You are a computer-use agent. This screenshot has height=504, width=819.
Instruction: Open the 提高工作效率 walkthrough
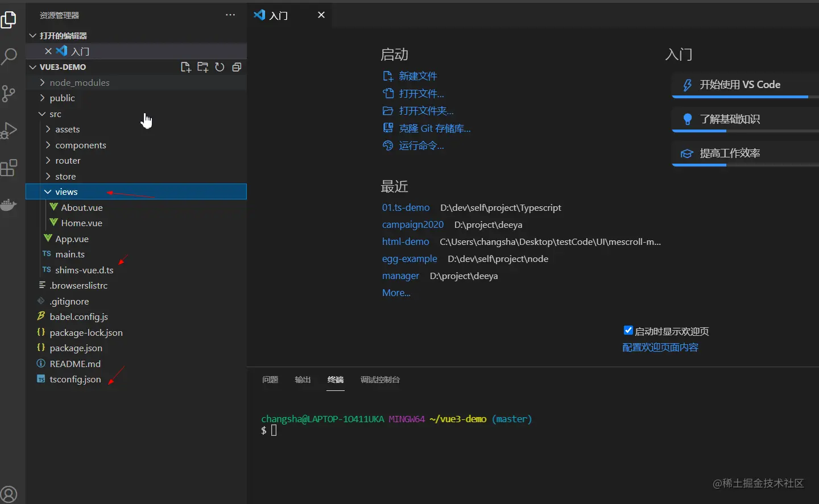point(745,153)
